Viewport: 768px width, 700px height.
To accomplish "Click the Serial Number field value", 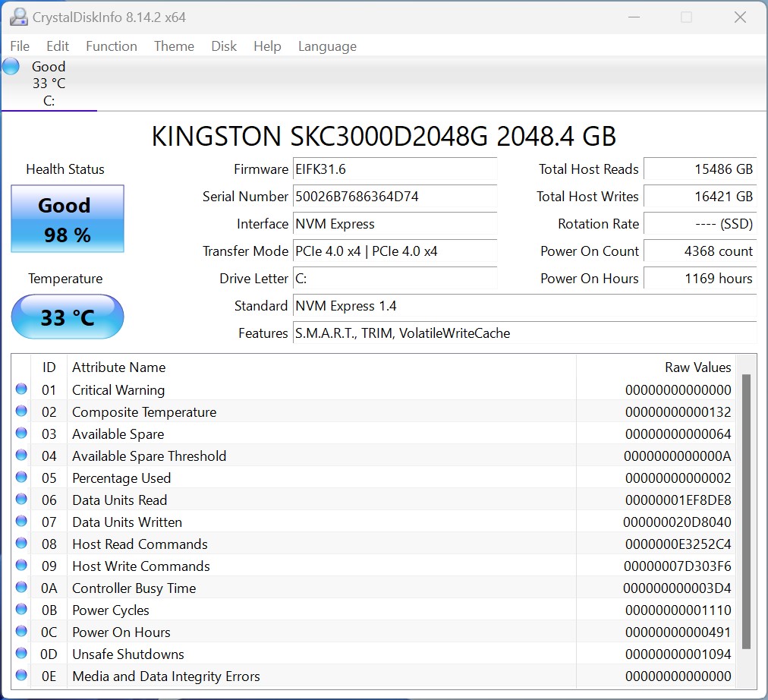I will pyautogui.click(x=395, y=197).
